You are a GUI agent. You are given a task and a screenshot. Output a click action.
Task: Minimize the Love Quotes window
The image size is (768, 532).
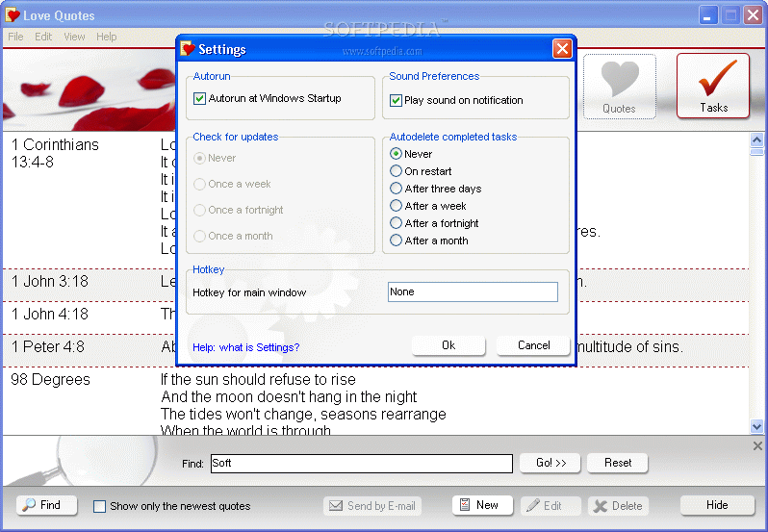[707, 15]
